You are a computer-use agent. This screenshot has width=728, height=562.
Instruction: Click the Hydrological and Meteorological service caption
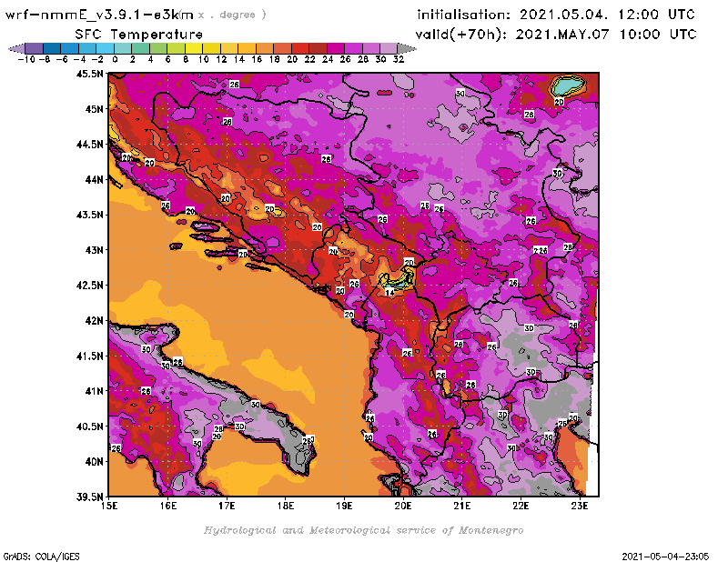363,530
